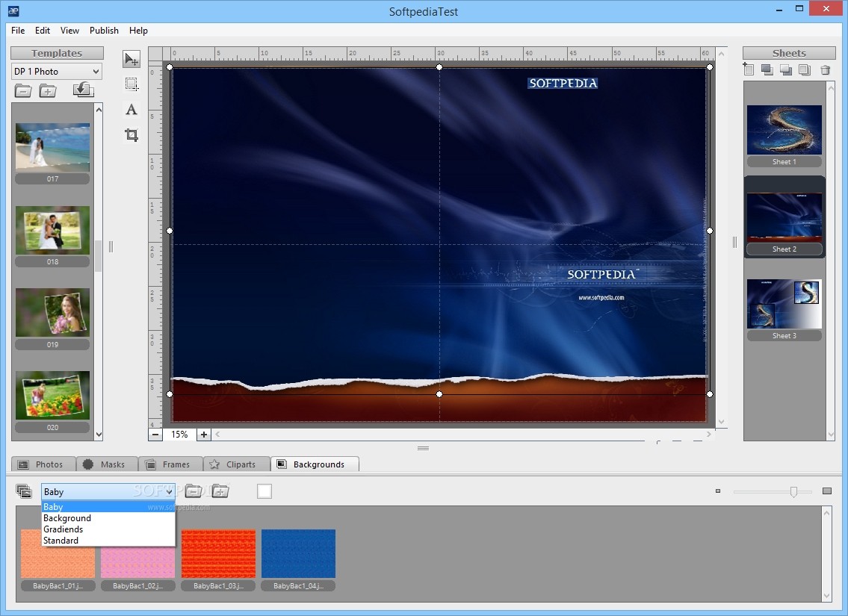848x616 pixels.
Task: Click the splitter grip below the canvas
Action: (x=424, y=448)
